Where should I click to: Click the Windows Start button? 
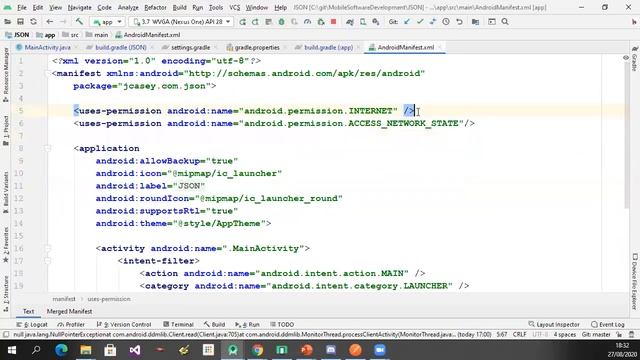click(x=12, y=350)
